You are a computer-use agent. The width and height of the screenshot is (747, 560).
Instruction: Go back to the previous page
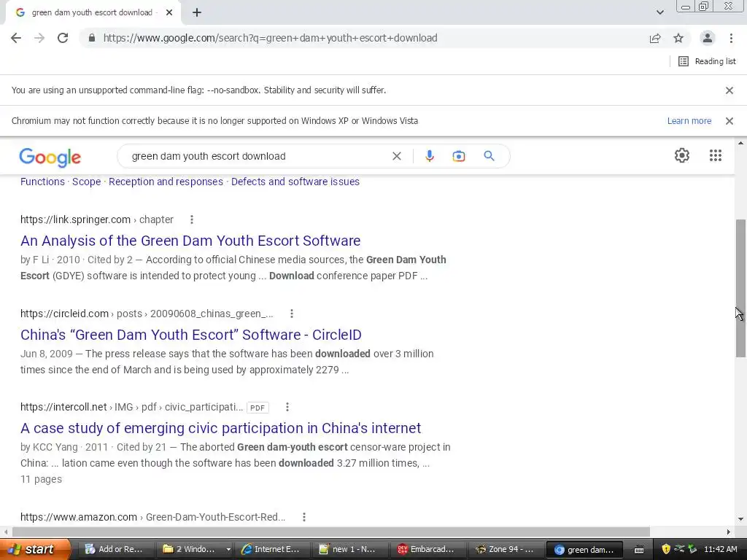(16, 38)
